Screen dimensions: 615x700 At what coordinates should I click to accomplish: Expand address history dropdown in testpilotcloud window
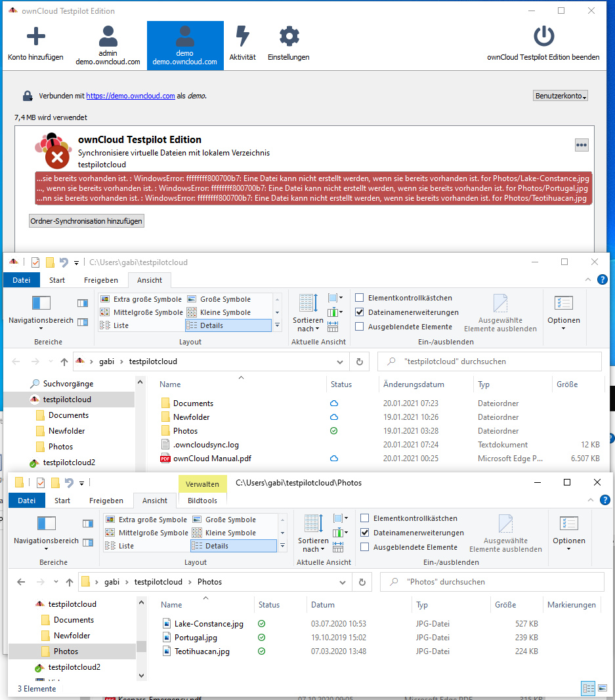tap(340, 362)
